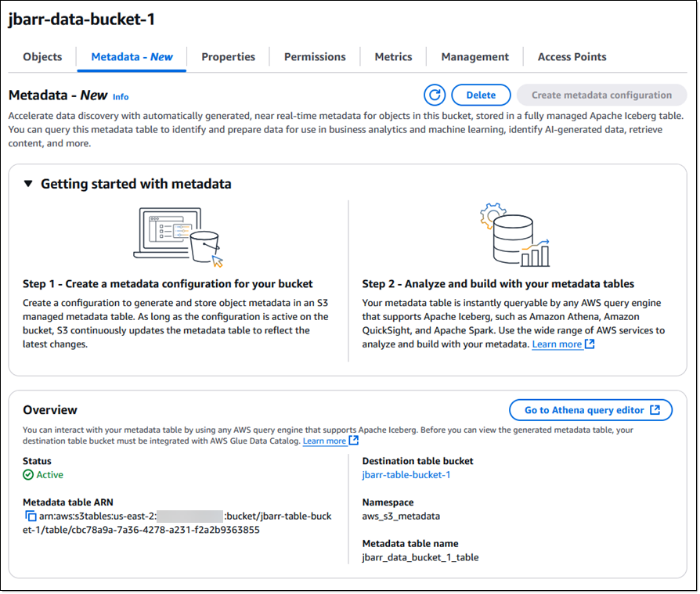Click Create metadata configuration button
Screen dimensions: 700x594
(x=601, y=95)
